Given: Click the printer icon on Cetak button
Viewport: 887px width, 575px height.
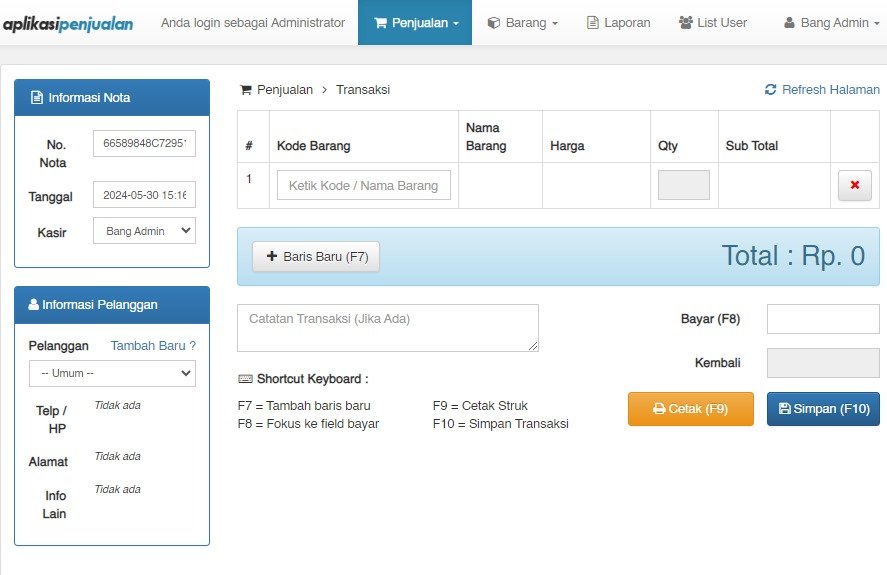Looking at the screenshot, I should [x=659, y=409].
